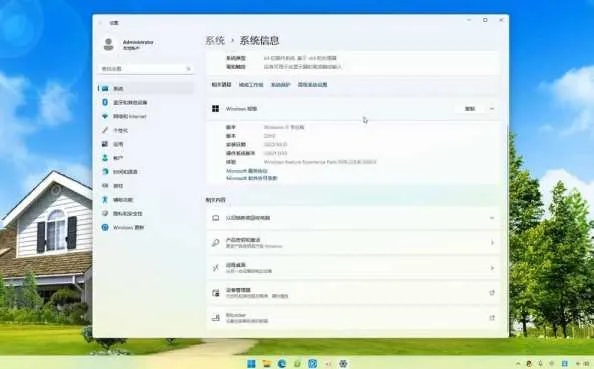Image resolution: width=594 pixels, height=369 pixels.
Task: Go to 网络和 Internet settings
Action: [x=146, y=116]
